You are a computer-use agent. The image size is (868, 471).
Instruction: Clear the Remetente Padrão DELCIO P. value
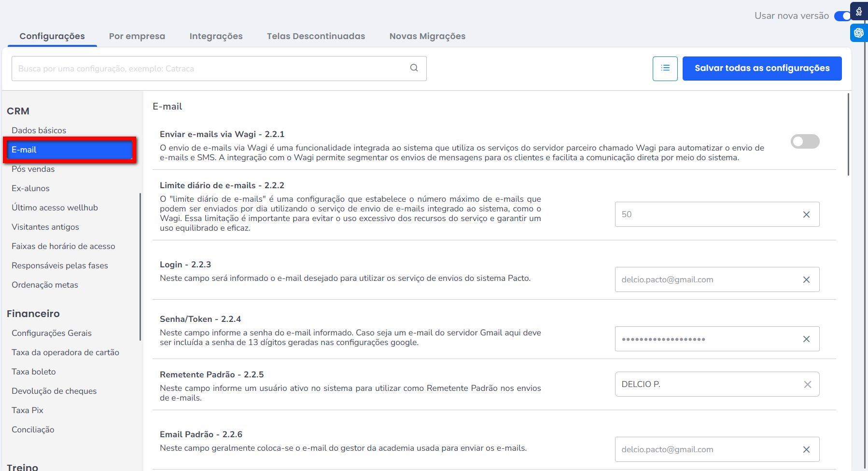807,385
